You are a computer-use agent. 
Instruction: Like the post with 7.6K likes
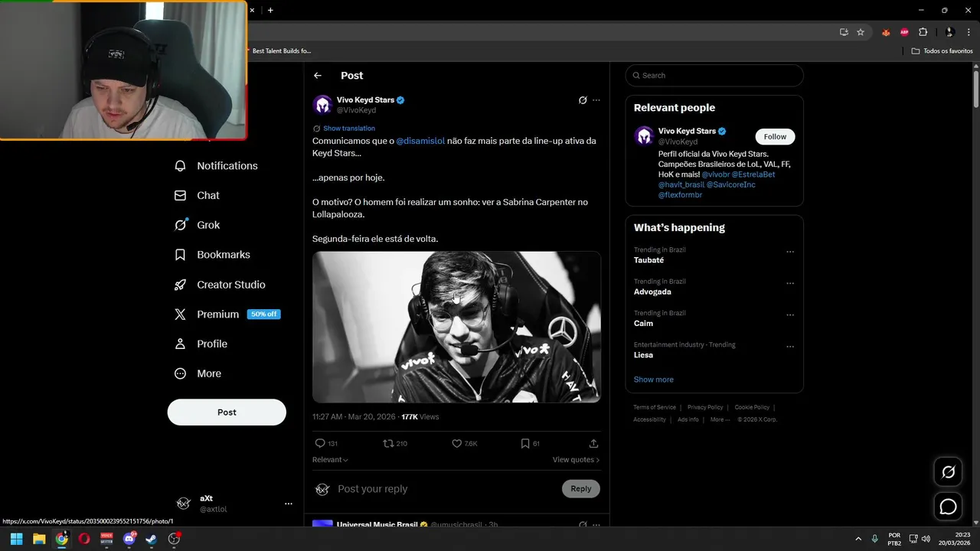tap(457, 444)
